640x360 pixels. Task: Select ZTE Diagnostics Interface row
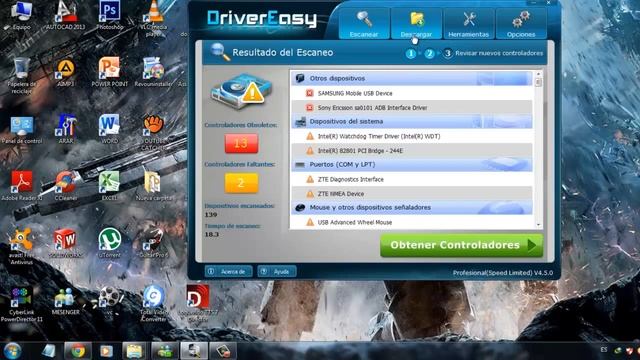pos(412,179)
